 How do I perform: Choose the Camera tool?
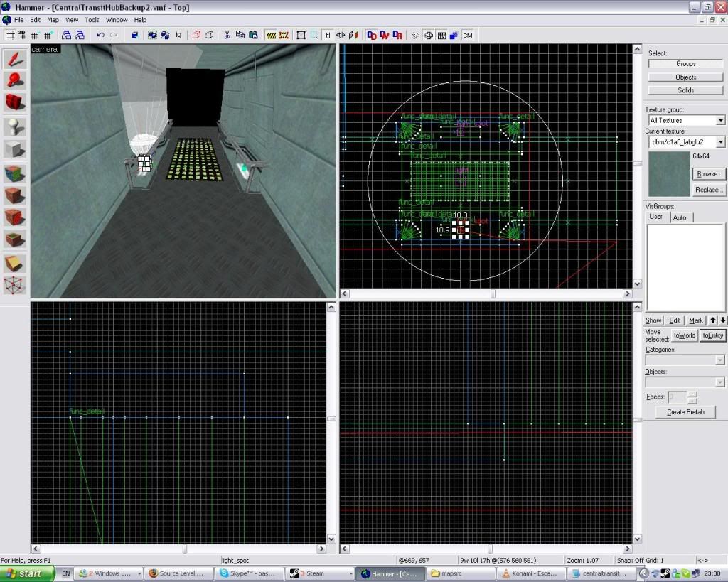point(15,103)
